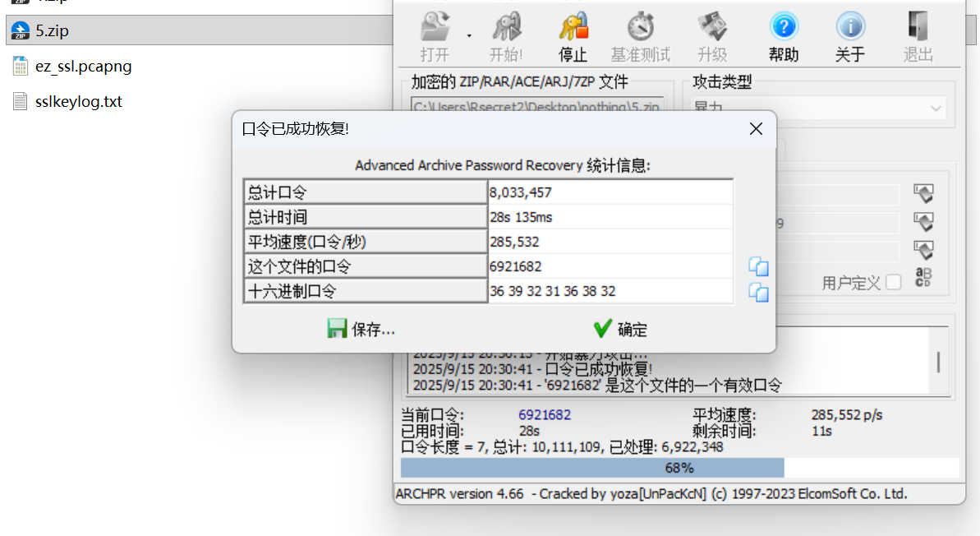Open the 攻击类型 attack type dropdown
The image size is (980, 536).
tap(817, 108)
